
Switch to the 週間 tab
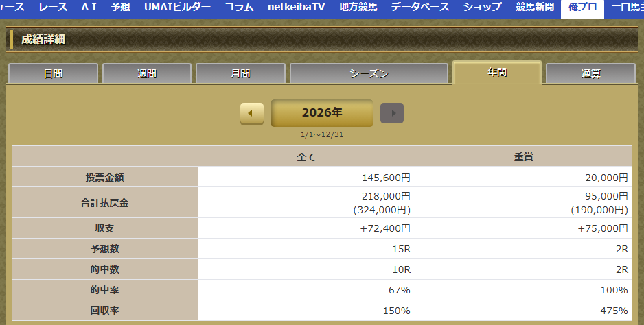point(146,73)
